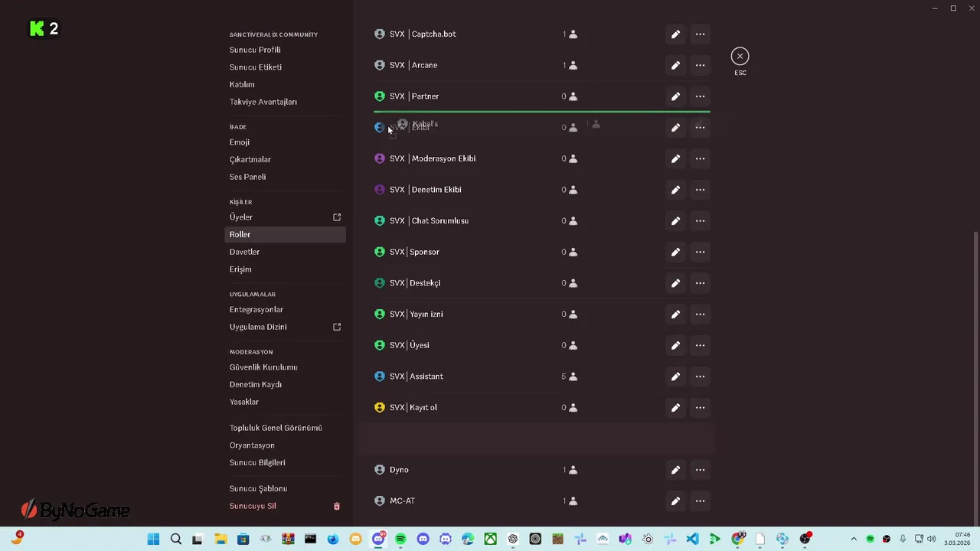The height and width of the screenshot is (551, 980).
Task: Open more options for SVX | Sponsor role
Action: [x=700, y=252]
